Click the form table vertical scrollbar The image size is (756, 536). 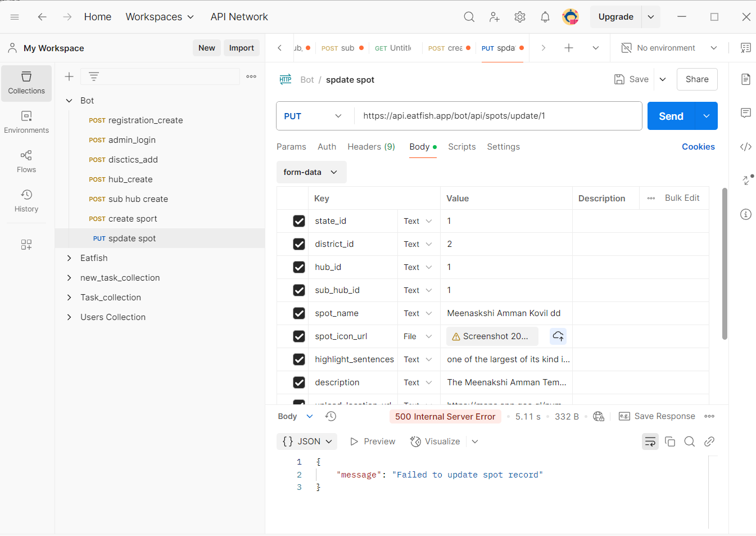pyautogui.click(x=725, y=264)
